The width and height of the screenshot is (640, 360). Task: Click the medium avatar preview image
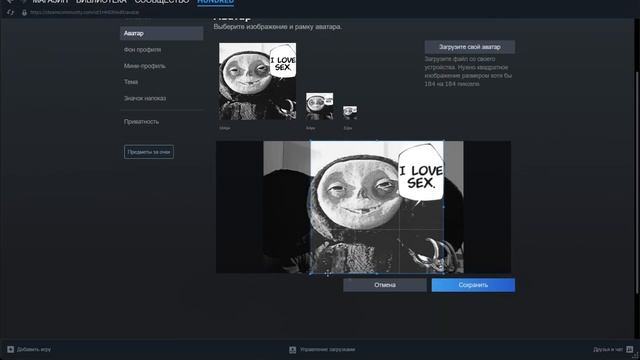tap(320, 106)
